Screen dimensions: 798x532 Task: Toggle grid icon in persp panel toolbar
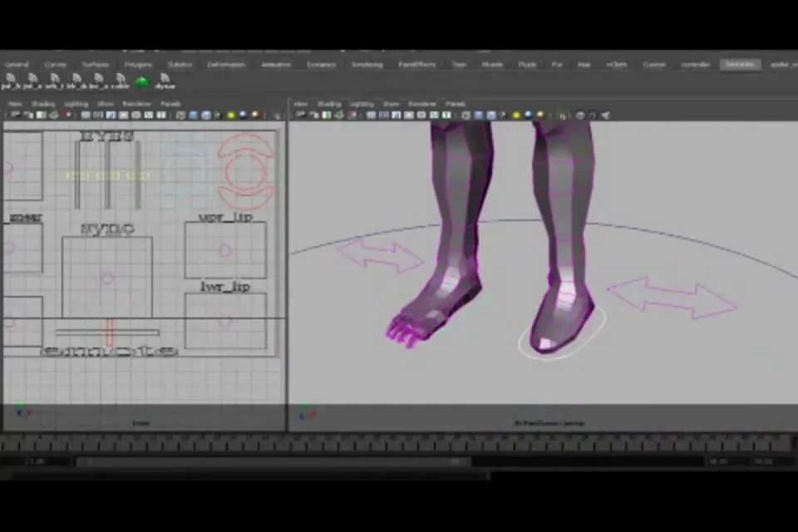coord(371,116)
